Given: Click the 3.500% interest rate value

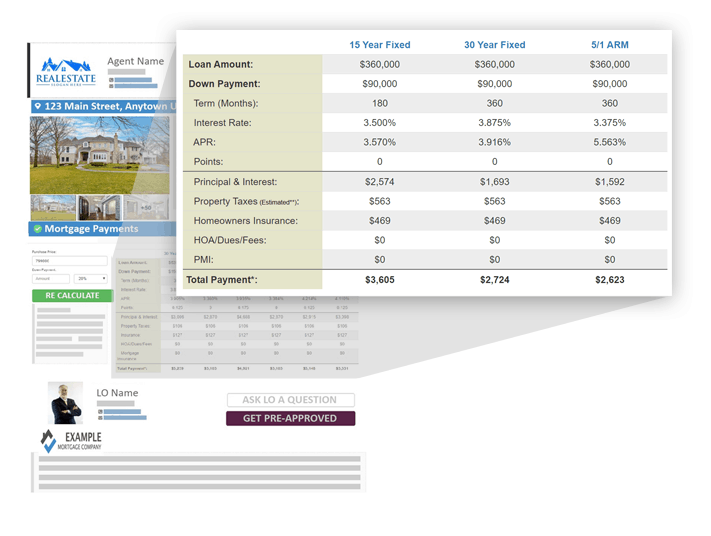Looking at the screenshot, I should [x=380, y=123].
